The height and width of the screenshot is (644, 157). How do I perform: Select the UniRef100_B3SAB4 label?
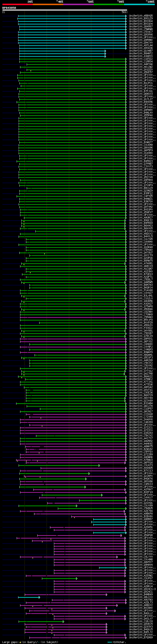141,403
